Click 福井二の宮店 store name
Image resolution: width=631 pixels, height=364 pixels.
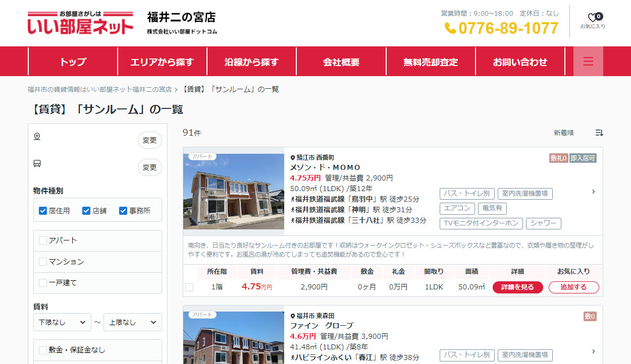coord(182,17)
